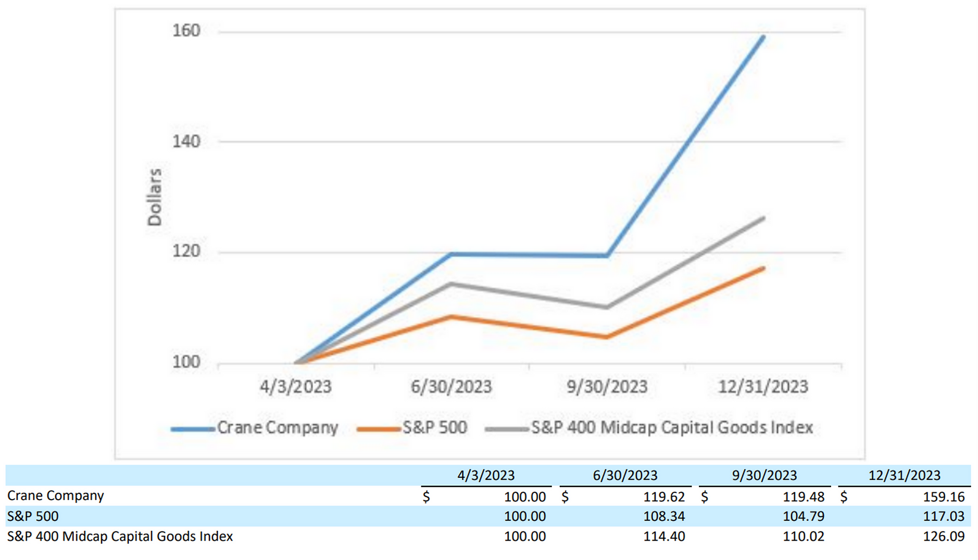Click the 160 y-axis label

186,31
